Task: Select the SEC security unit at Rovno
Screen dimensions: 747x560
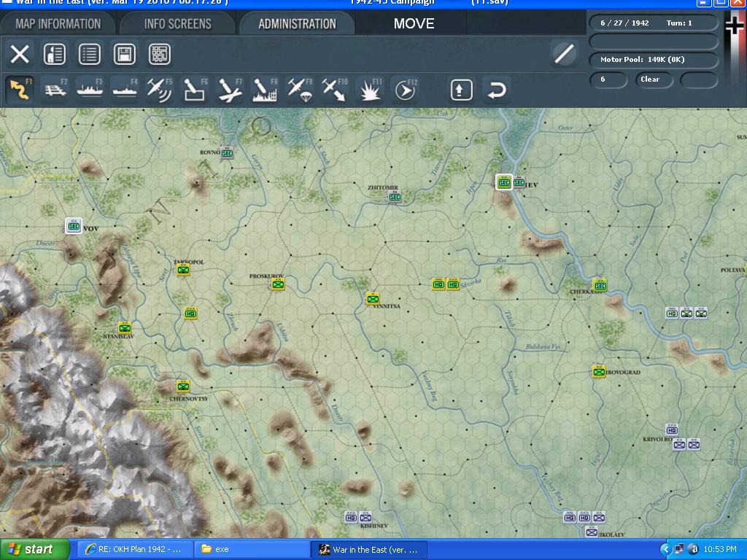Action: [x=227, y=153]
